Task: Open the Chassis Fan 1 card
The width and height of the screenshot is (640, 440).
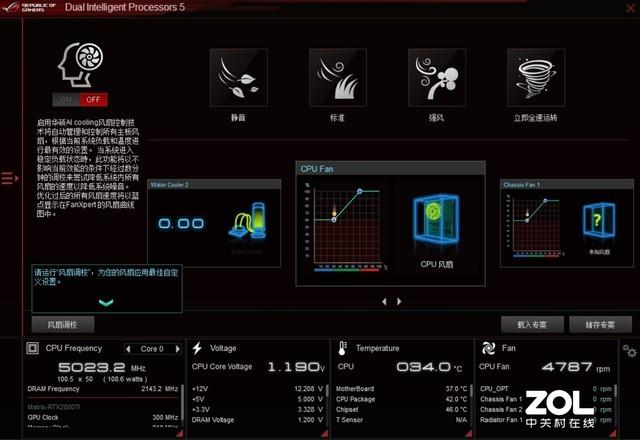Action: (567, 223)
